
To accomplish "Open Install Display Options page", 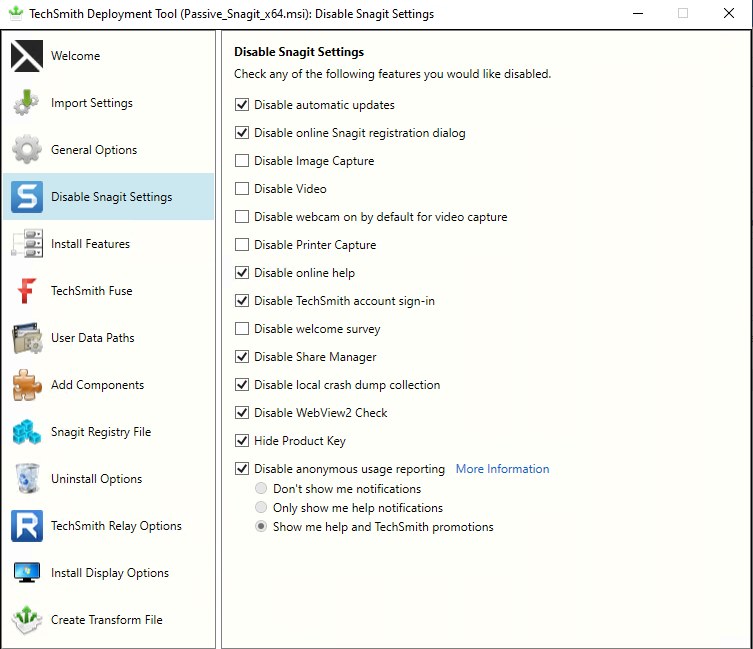I will pos(110,573).
